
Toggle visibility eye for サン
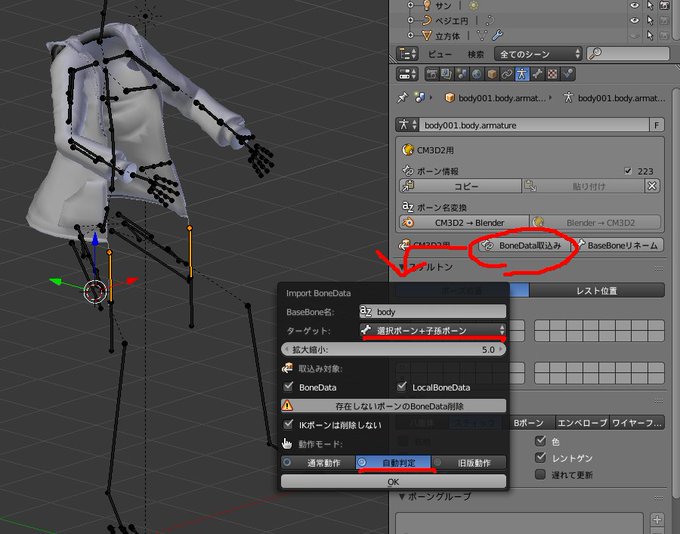(x=634, y=5)
